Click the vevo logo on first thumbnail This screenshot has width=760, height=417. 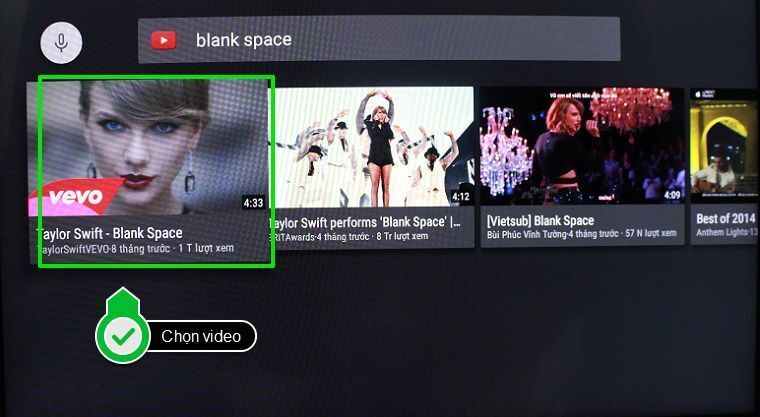(x=77, y=196)
